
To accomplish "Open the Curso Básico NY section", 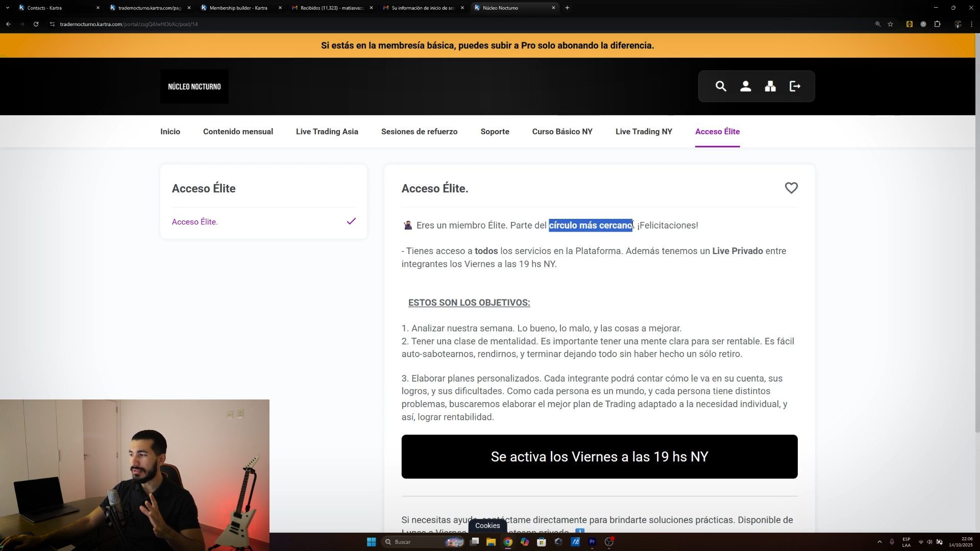I will point(562,132).
